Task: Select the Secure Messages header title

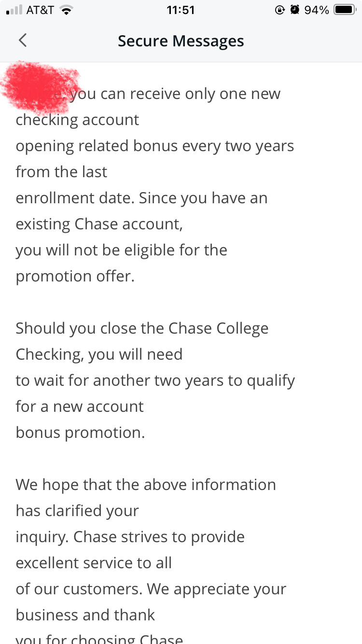Action: (181, 41)
